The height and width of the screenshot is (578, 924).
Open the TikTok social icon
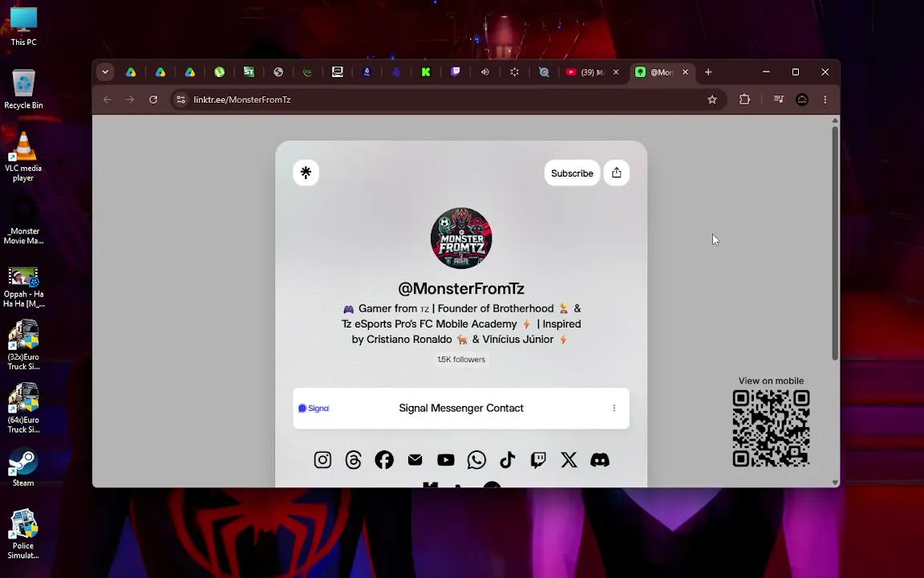click(x=508, y=459)
